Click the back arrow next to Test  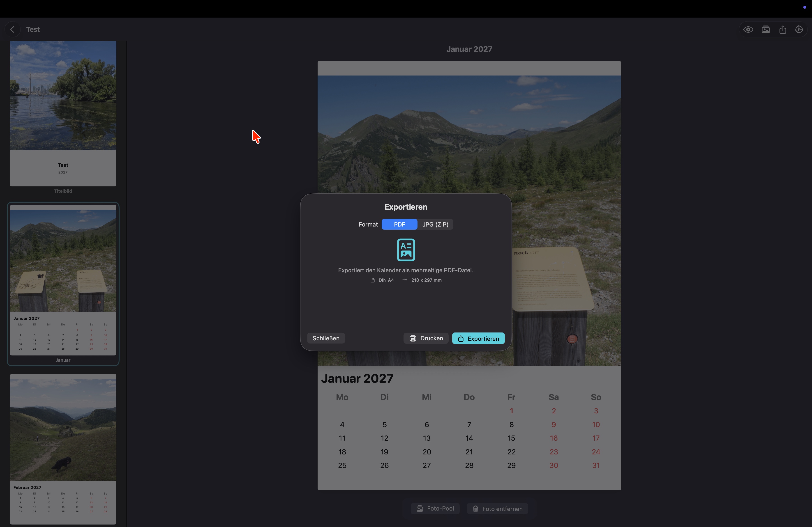click(x=12, y=29)
